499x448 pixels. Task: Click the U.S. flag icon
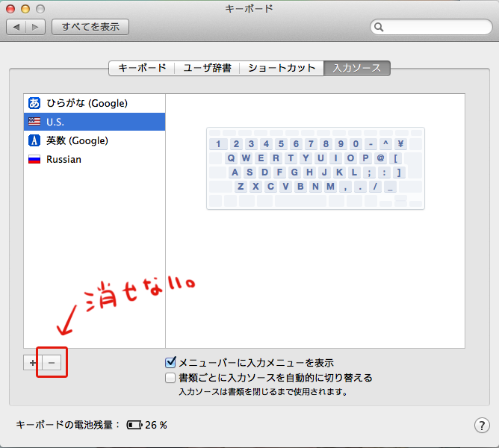coord(34,122)
